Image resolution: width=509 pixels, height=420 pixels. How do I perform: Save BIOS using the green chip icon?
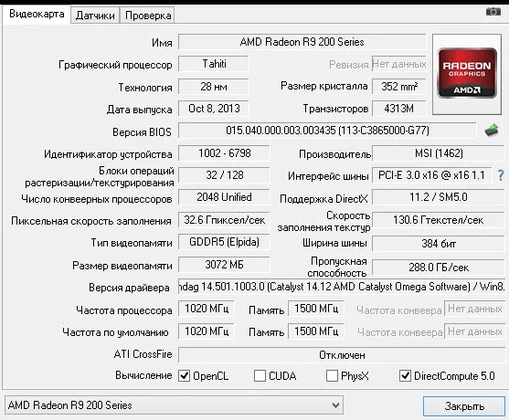coord(492,131)
